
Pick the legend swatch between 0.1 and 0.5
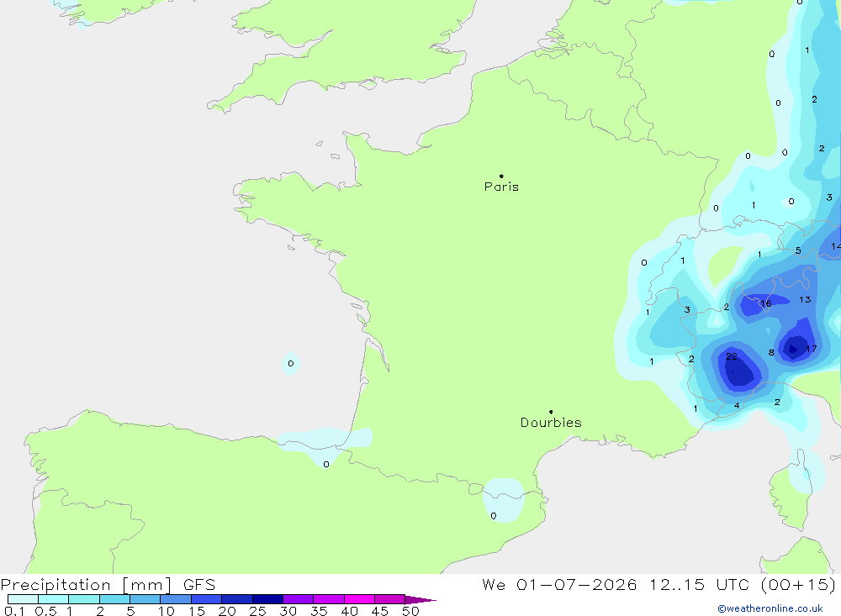(x=23, y=599)
